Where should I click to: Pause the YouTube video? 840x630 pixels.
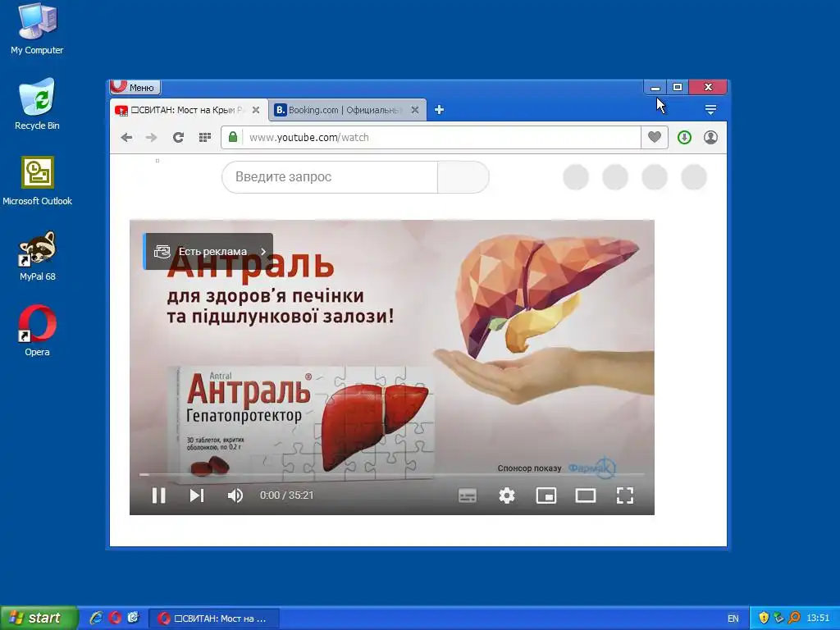click(x=158, y=495)
